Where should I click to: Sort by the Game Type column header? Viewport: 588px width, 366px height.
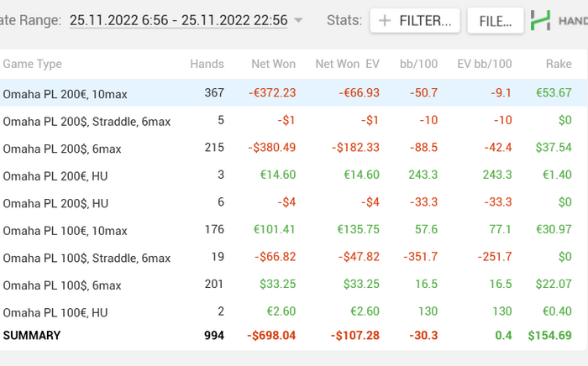point(33,64)
